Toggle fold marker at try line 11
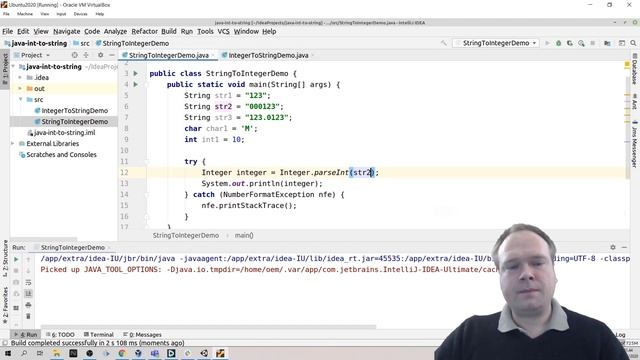The image size is (640, 360). tap(147, 162)
